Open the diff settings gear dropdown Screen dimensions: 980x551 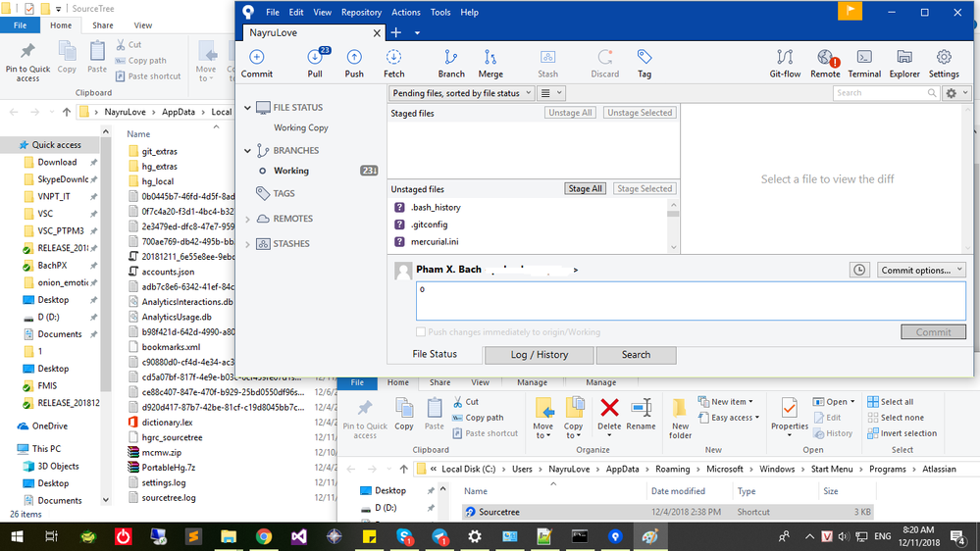click(x=956, y=93)
